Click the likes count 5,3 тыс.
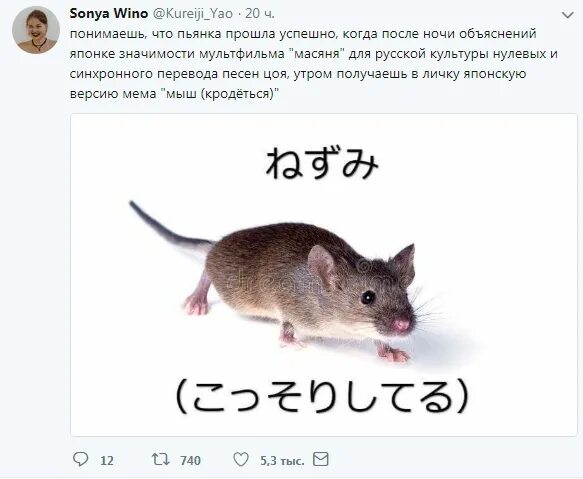The height and width of the screenshot is (479, 583). (x=282, y=460)
